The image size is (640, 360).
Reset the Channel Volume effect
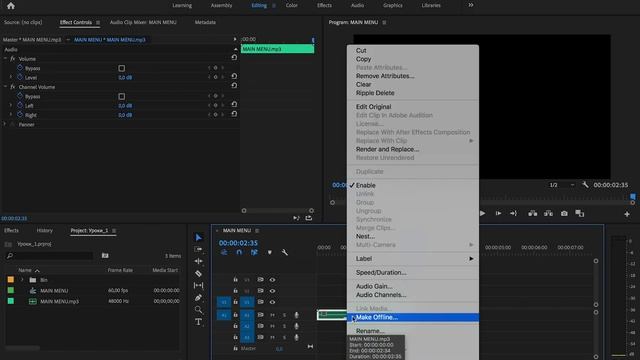pos(234,86)
